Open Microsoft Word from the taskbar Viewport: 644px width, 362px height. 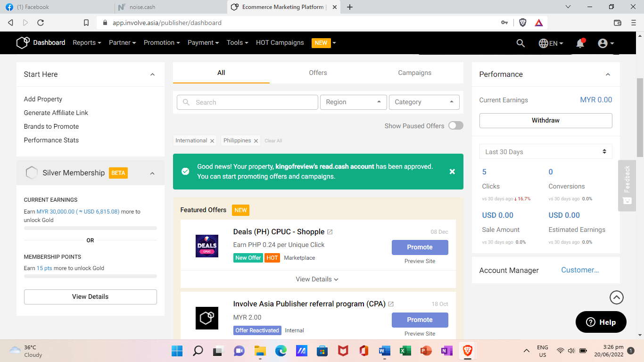[x=384, y=351]
